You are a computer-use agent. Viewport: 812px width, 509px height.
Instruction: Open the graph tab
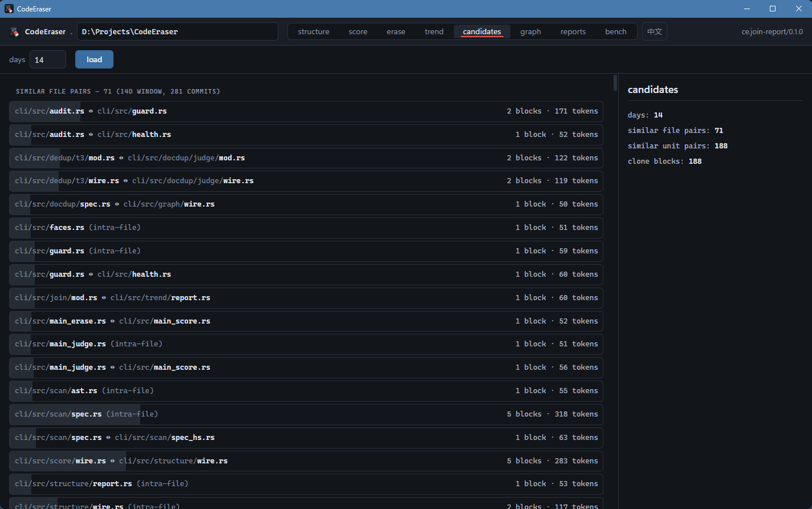pyautogui.click(x=530, y=31)
